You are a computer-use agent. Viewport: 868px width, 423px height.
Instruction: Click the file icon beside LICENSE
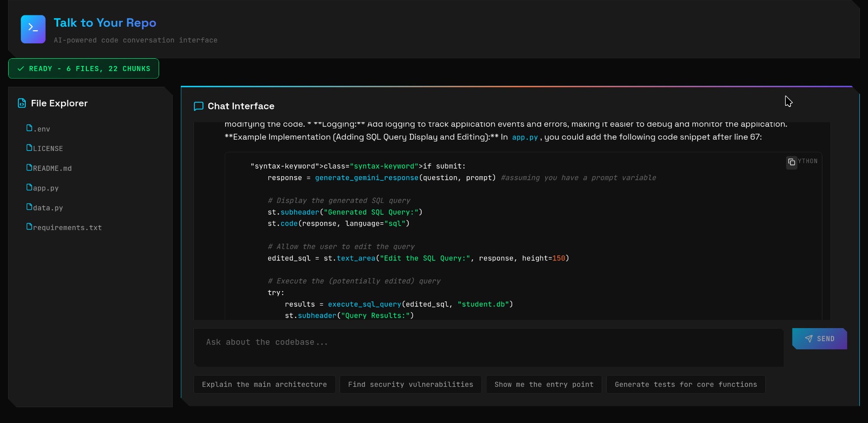29,148
